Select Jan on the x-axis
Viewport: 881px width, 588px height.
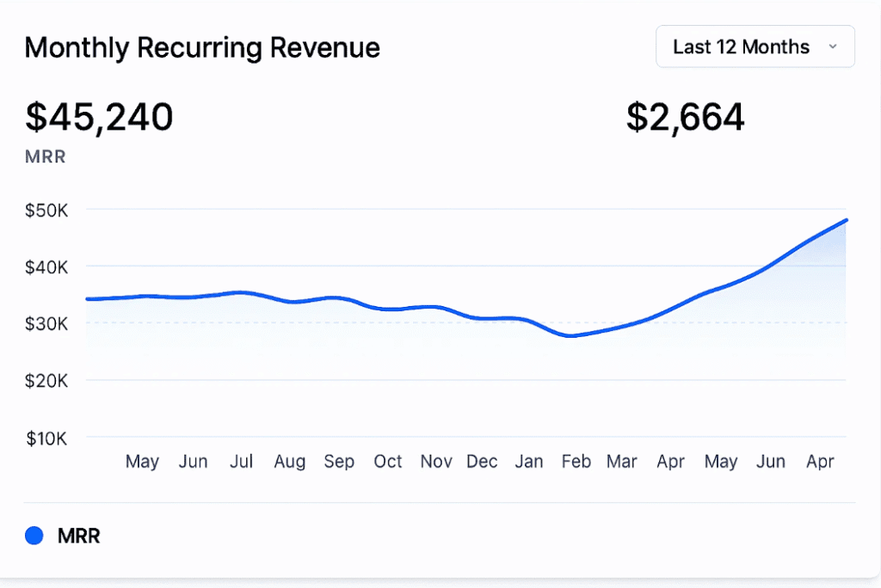click(529, 462)
